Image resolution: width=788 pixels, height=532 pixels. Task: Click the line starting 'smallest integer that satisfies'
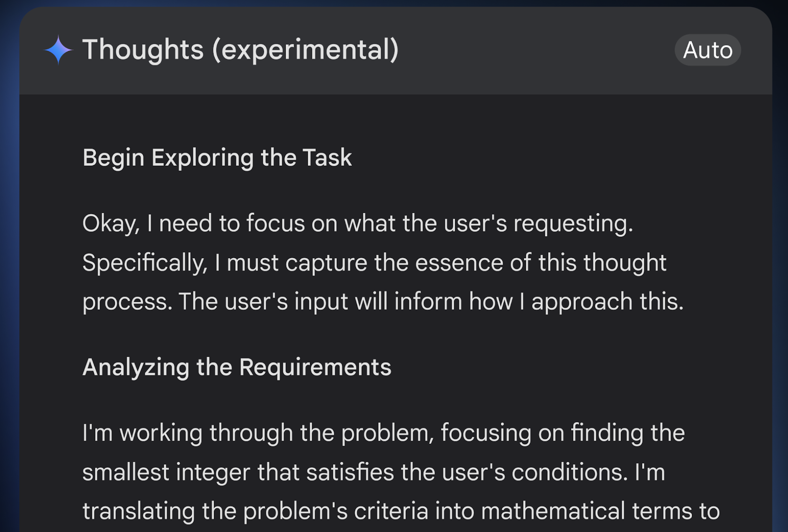tap(374, 472)
